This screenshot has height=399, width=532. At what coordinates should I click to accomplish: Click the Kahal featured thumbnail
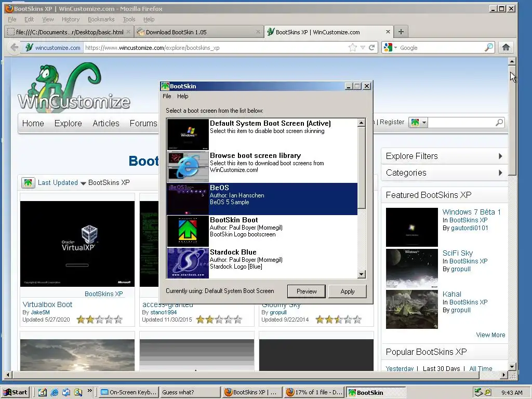pos(412,309)
